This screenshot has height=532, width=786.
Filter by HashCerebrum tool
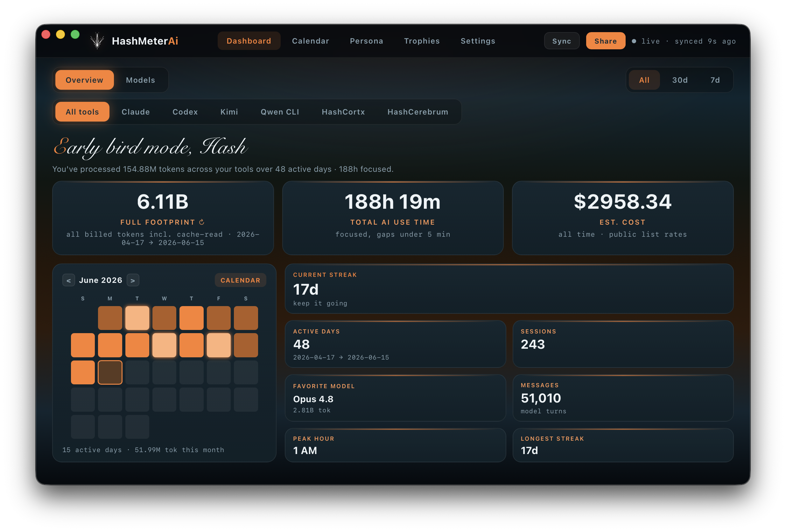(x=418, y=112)
